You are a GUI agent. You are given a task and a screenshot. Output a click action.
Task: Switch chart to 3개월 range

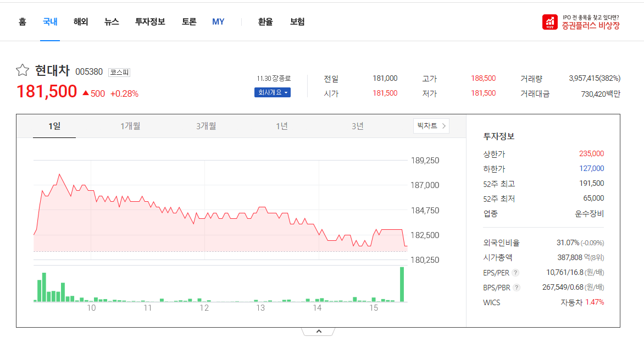(206, 126)
